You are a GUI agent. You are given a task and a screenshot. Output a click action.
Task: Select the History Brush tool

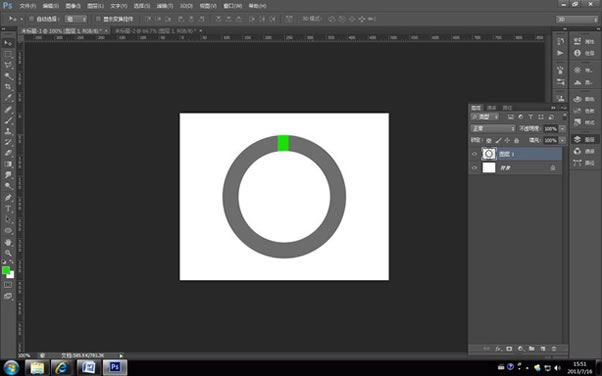pos(8,142)
